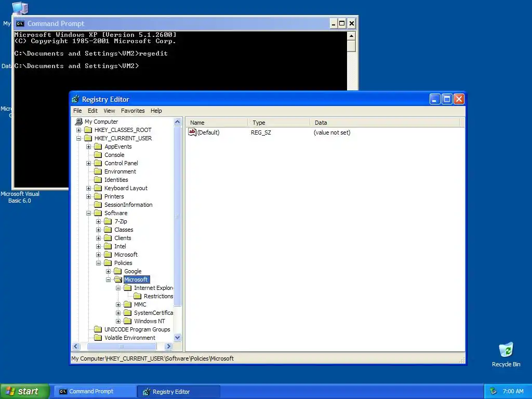Select the Classes key under Software
The image size is (532, 399).
pyautogui.click(x=124, y=230)
